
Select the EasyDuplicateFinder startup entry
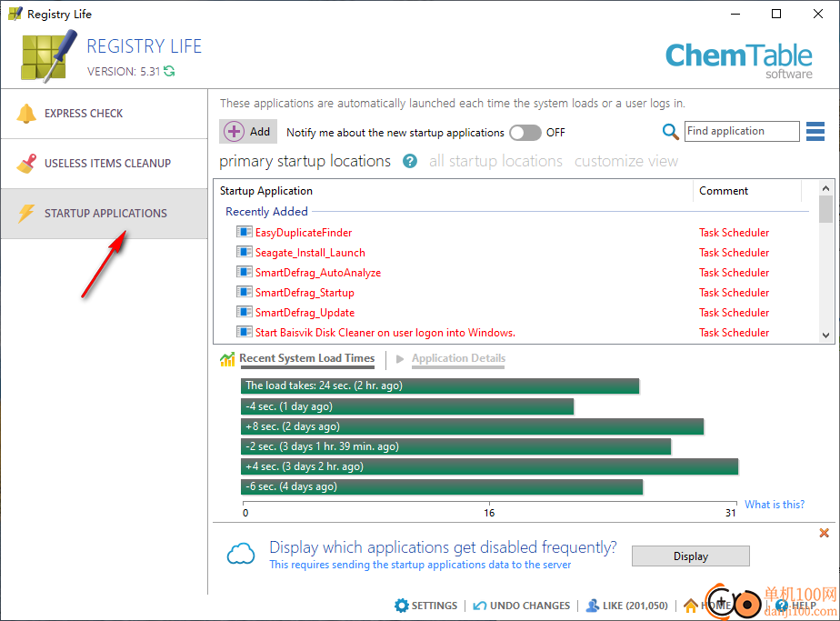pyautogui.click(x=304, y=232)
